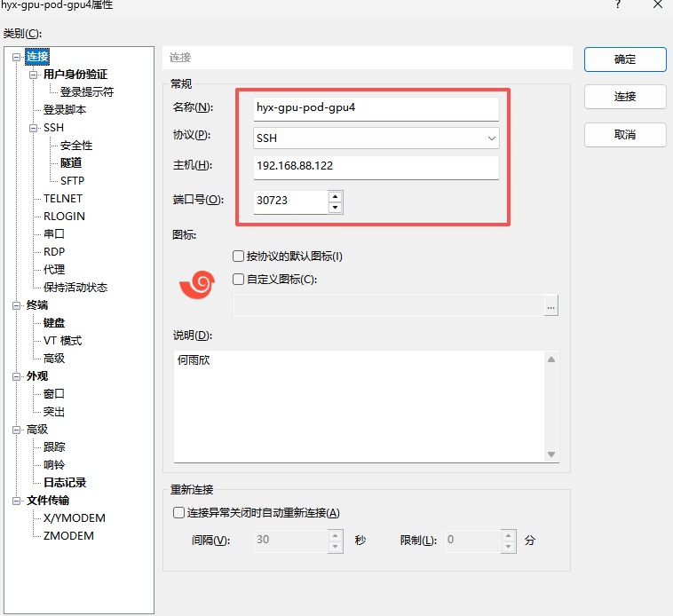Collapse the 连接 tree node

coord(17,57)
